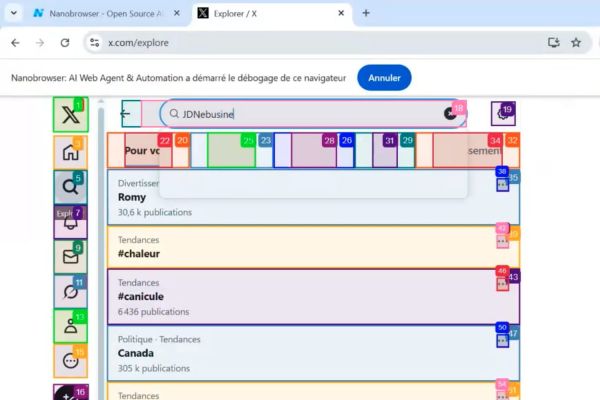Click the browser back arrow

[x=15, y=43]
